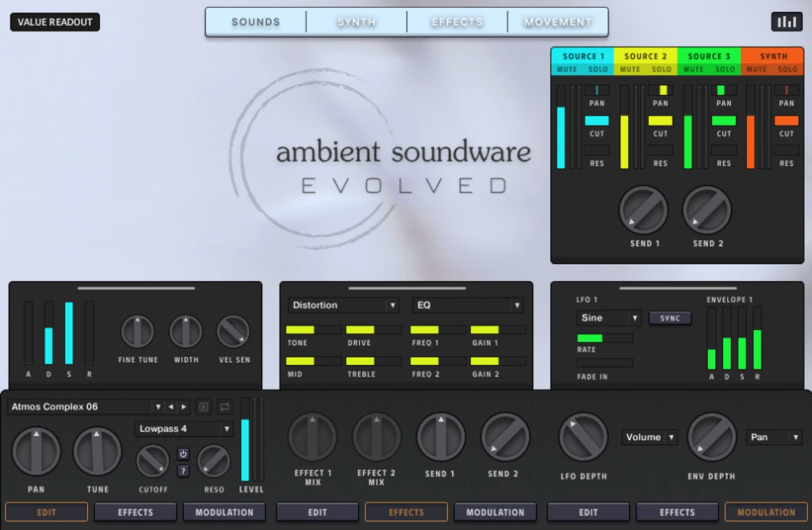
Task: Solo Source 2 in the mixer
Action: (x=661, y=69)
